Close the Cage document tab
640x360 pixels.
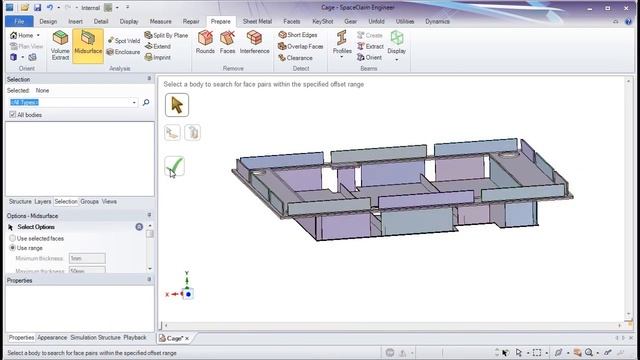[x=187, y=338]
